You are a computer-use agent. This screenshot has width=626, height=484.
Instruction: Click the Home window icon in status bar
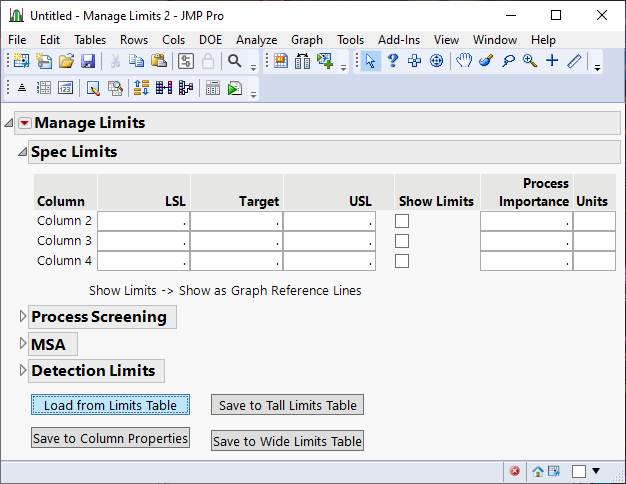click(x=538, y=471)
